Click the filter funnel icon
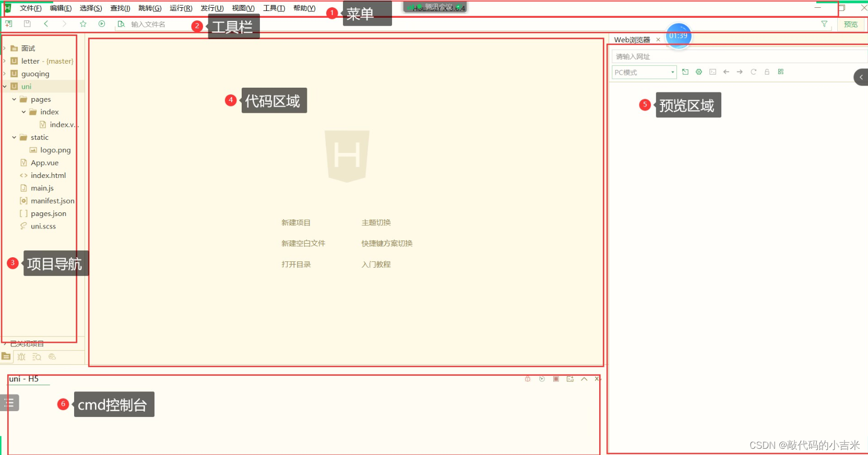The image size is (868, 455). tap(824, 24)
